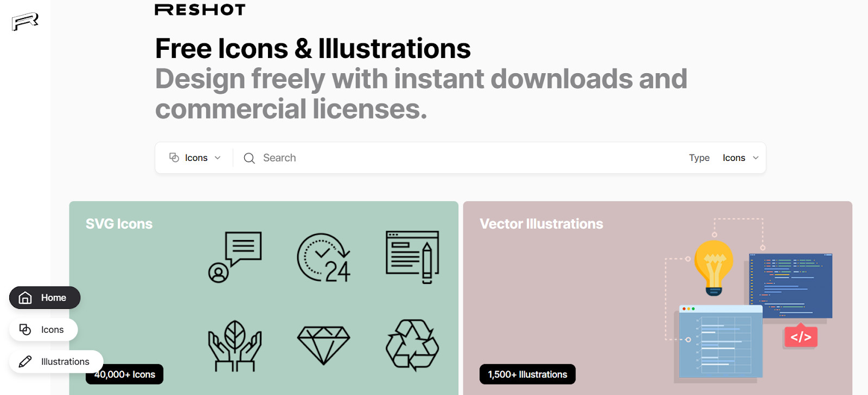The image size is (868, 395).
Task: Open the SVG Icons heading link
Action: click(x=119, y=224)
